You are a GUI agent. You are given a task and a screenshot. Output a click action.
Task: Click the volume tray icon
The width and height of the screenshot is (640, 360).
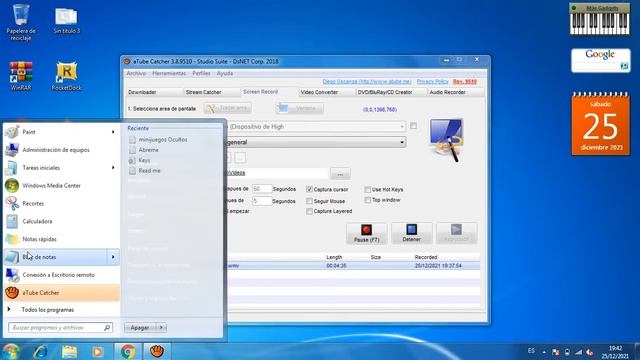click(590, 352)
